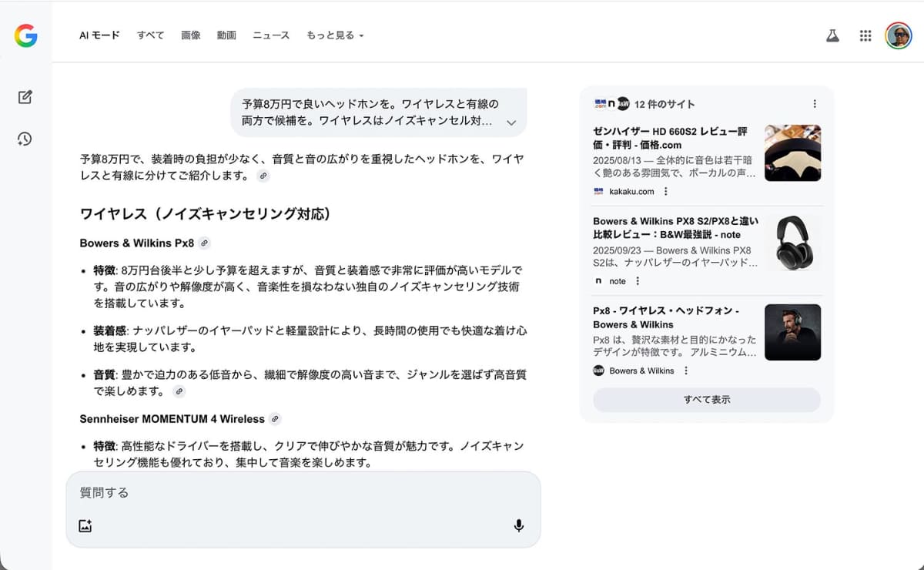Start a new chat with compose icon
Image resolution: width=924 pixels, height=570 pixels.
pyautogui.click(x=24, y=97)
